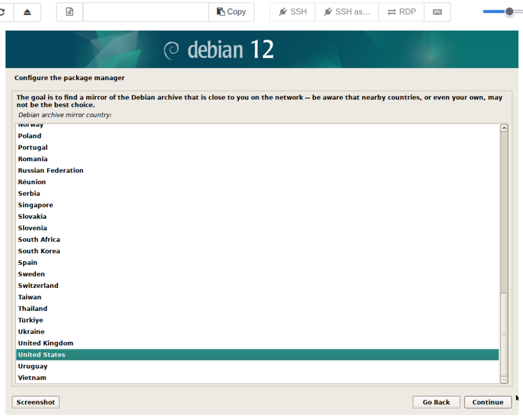
Task: Click the clipboard document icon
Action: point(69,12)
